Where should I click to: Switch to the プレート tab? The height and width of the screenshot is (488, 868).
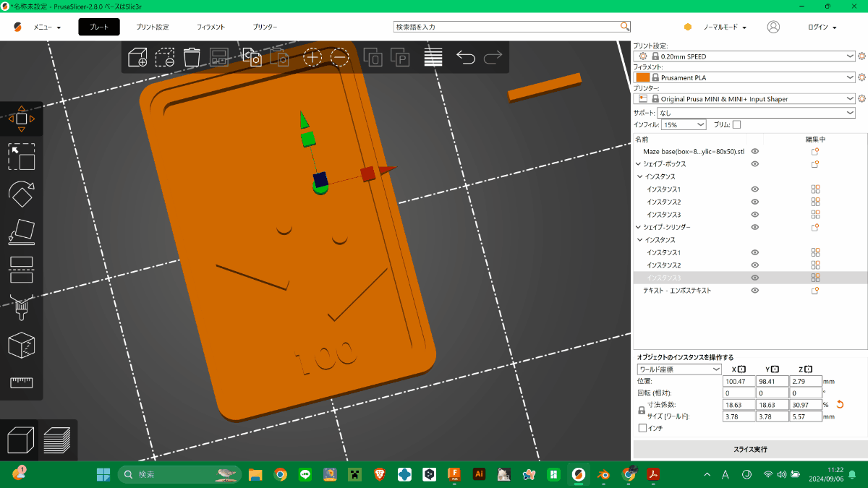point(99,27)
